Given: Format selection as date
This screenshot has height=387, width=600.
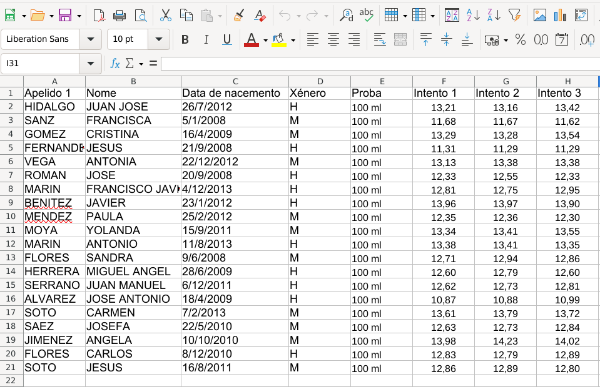Looking at the screenshot, I should (x=561, y=39).
